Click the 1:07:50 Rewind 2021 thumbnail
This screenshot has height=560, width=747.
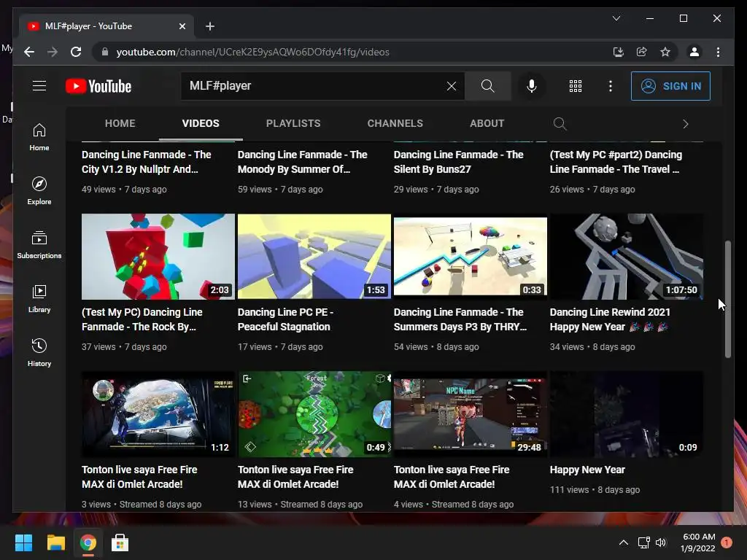[x=627, y=257]
